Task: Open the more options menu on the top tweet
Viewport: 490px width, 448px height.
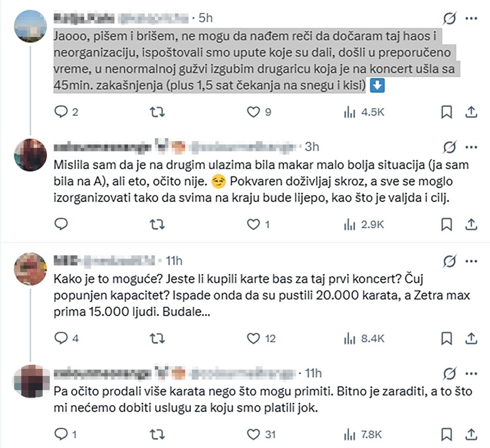Action: 470,18
